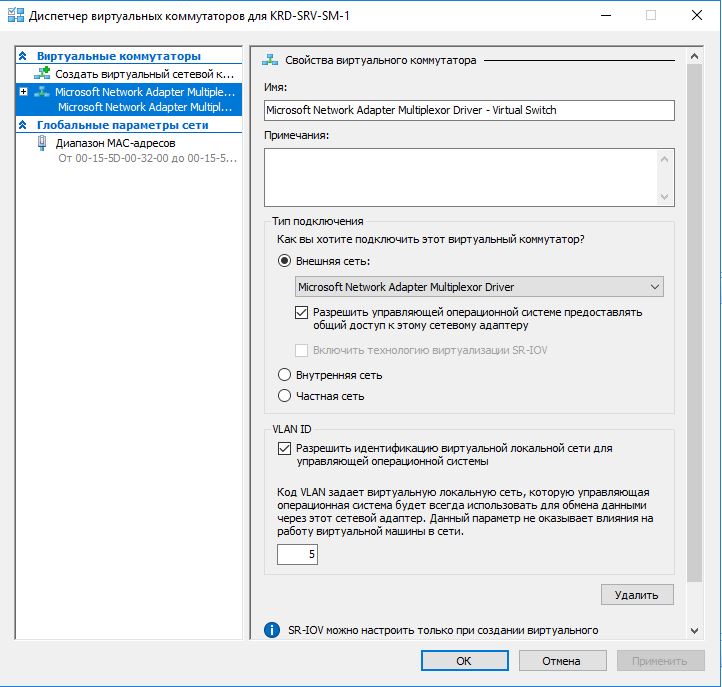Click the blue SR-IOV information icon

point(272,629)
